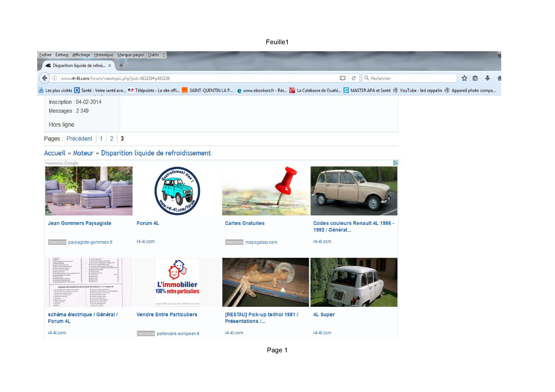Open the Fichier menu
The image size is (555, 392).
[45, 55]
